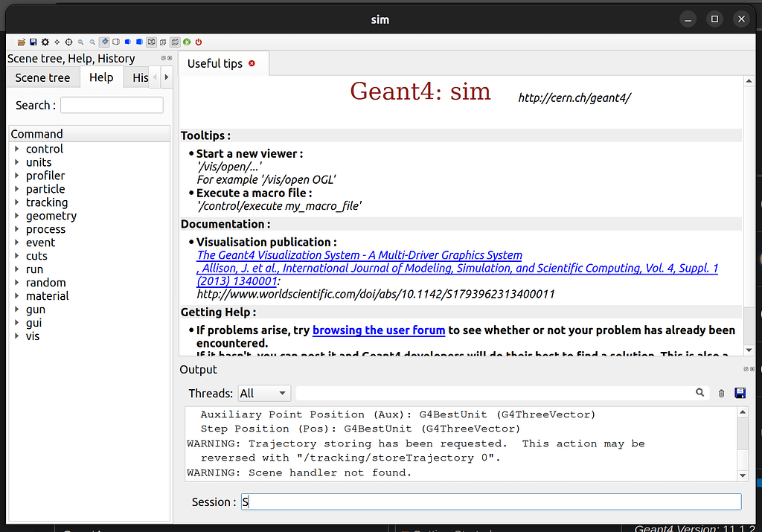
Task: Follow the browsing the user forum link
Action: 378,330
